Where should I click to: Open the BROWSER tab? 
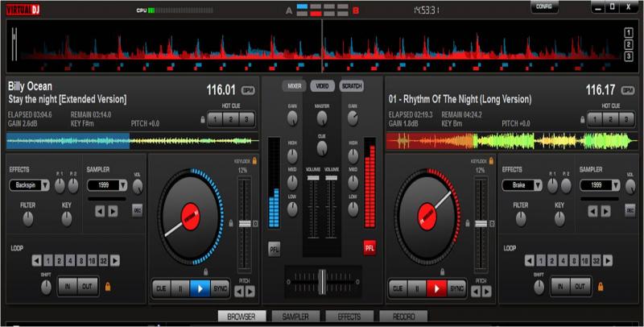click(x=242, y=317)
